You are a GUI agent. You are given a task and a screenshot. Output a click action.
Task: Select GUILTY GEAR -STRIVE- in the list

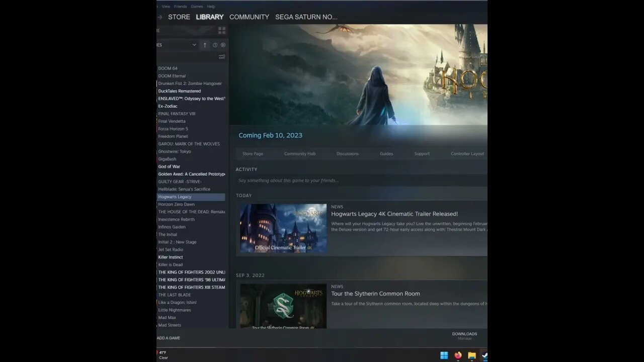click(180, 182)
